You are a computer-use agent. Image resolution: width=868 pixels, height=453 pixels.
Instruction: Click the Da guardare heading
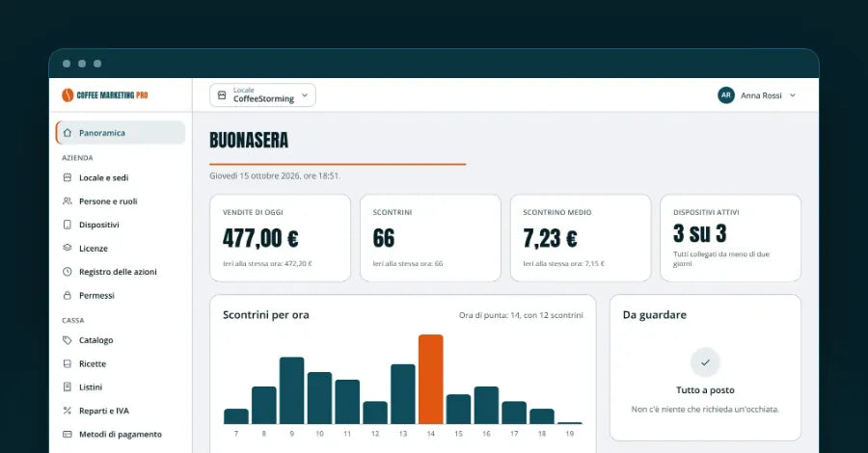point(654,315)
